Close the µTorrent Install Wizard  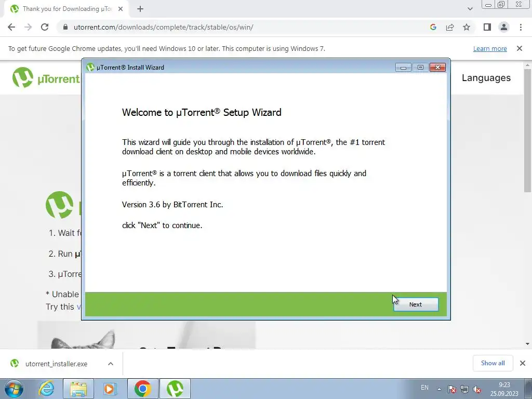tap(437, 67)
